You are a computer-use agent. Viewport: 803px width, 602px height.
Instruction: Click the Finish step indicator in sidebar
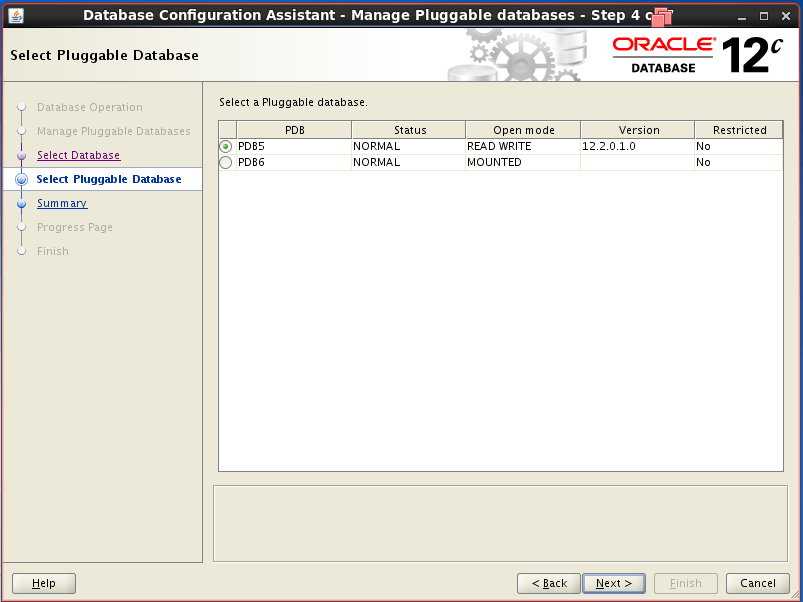tap(21, 251)
